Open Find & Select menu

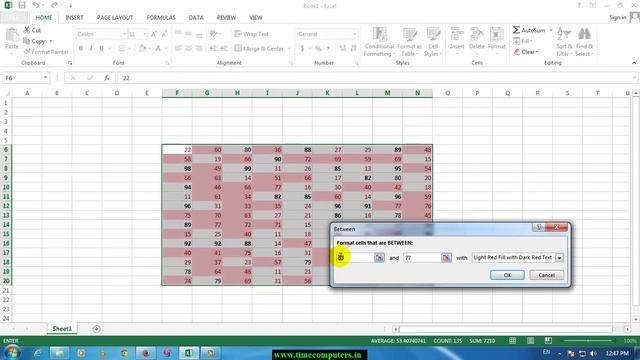pyautogui.click(x=584, y=42)
